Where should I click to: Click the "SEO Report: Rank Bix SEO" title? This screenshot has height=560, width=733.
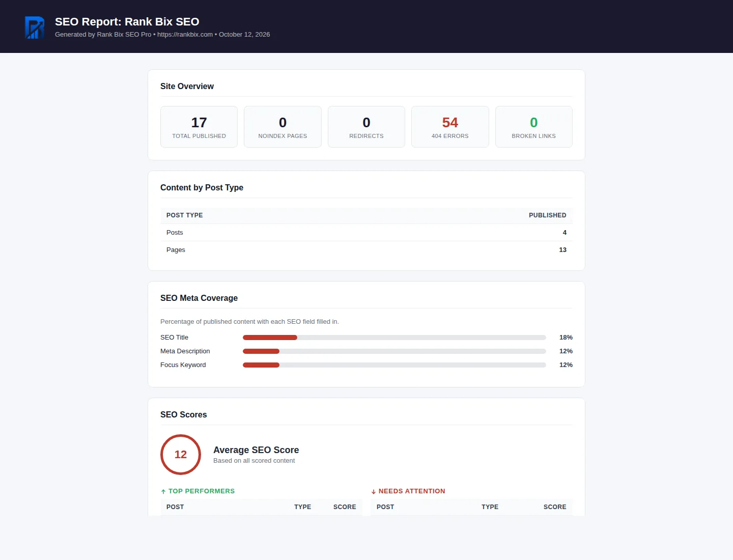127,22
